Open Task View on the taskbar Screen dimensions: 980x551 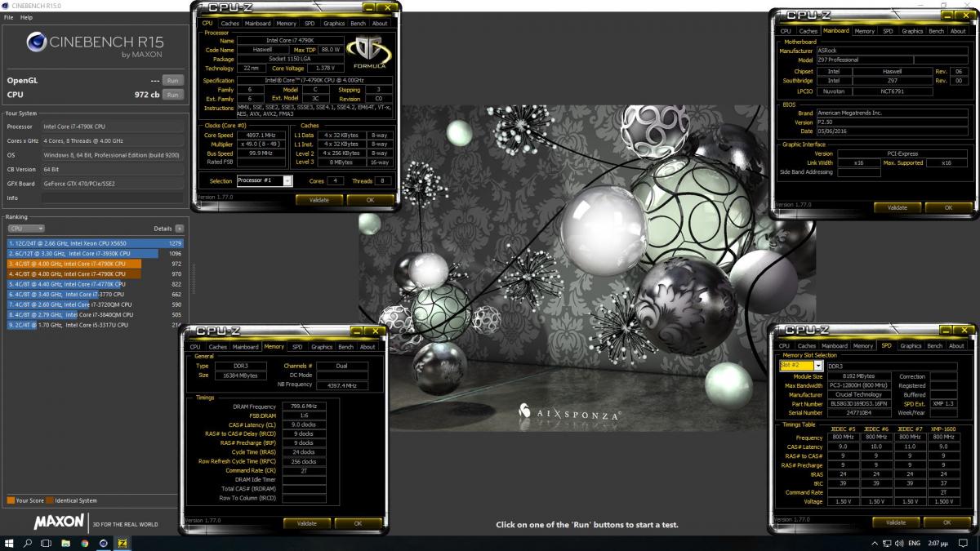tap(47, 543)
